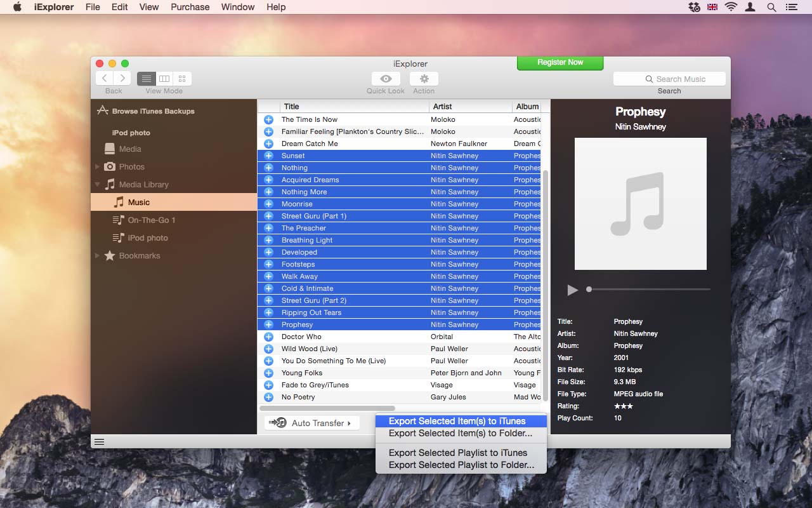812x508 pixels.
Task: Open Spotlight search in menu bar
Action: coord(771,7)
